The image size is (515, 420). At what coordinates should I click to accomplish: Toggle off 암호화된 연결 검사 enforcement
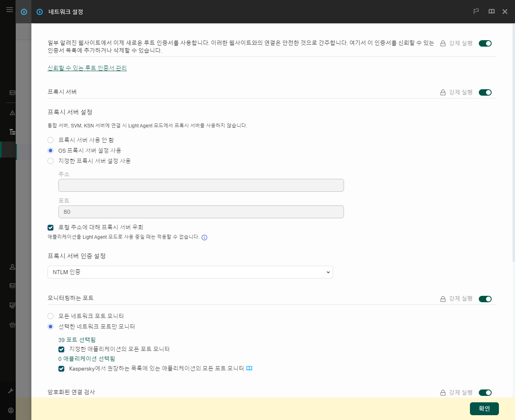point(485,393)
